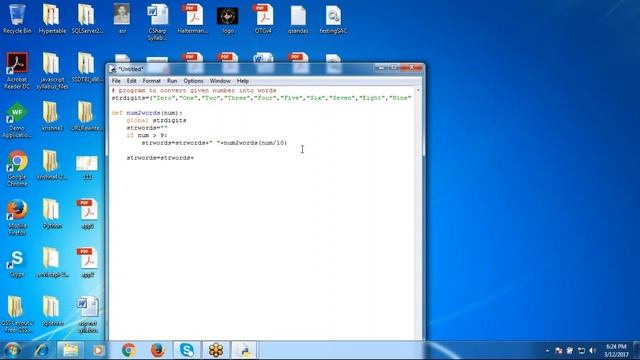Open the Help menu in IDLE editor

click(242, 81)
